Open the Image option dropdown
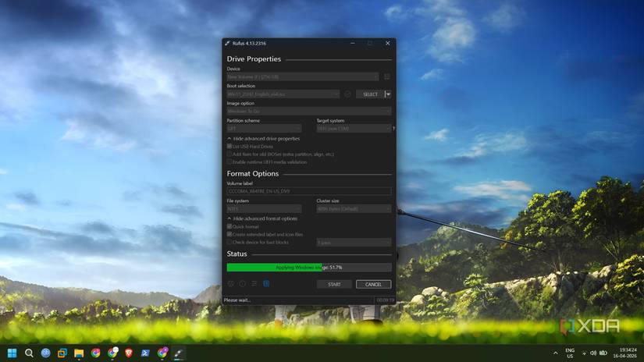The image size is (644, 362). 309,112
